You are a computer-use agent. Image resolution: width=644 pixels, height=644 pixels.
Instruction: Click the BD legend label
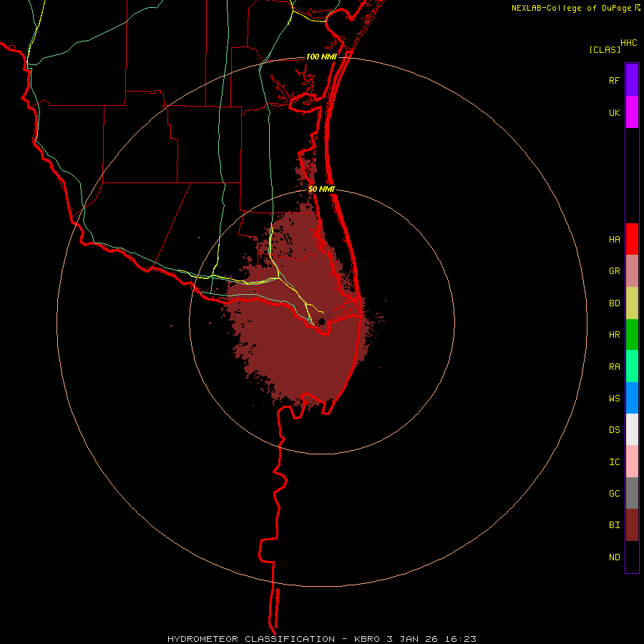tap(614, 303)
